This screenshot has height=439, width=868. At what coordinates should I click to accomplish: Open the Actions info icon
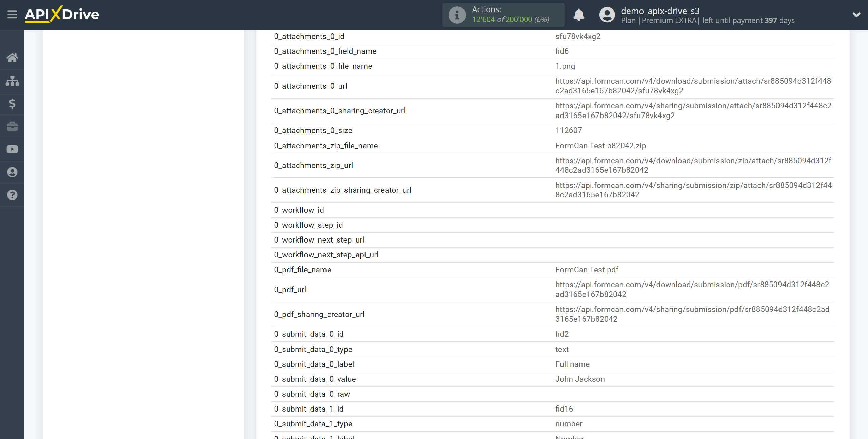pyautogui.click(x=457, y=15)
